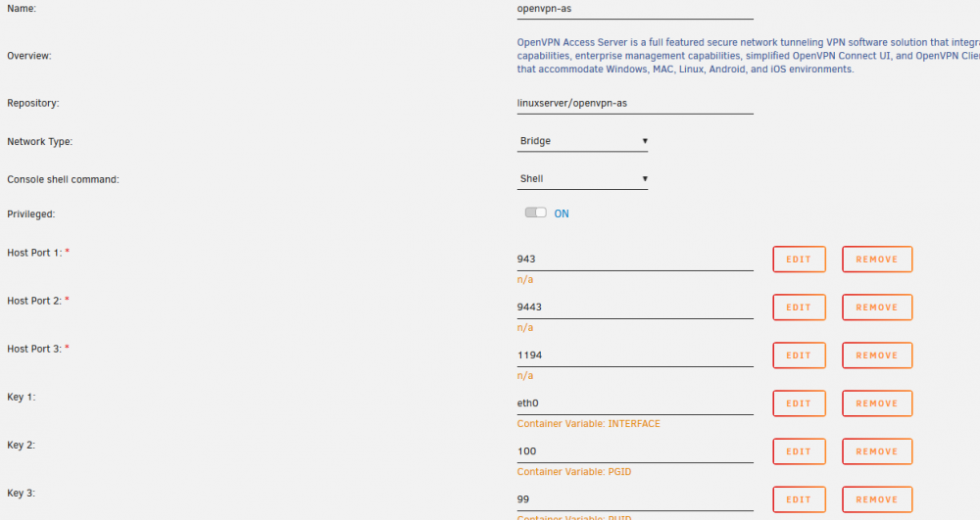The image size is (980, 520).
Task: Click the Name: label
Action: tap(22, 9)
